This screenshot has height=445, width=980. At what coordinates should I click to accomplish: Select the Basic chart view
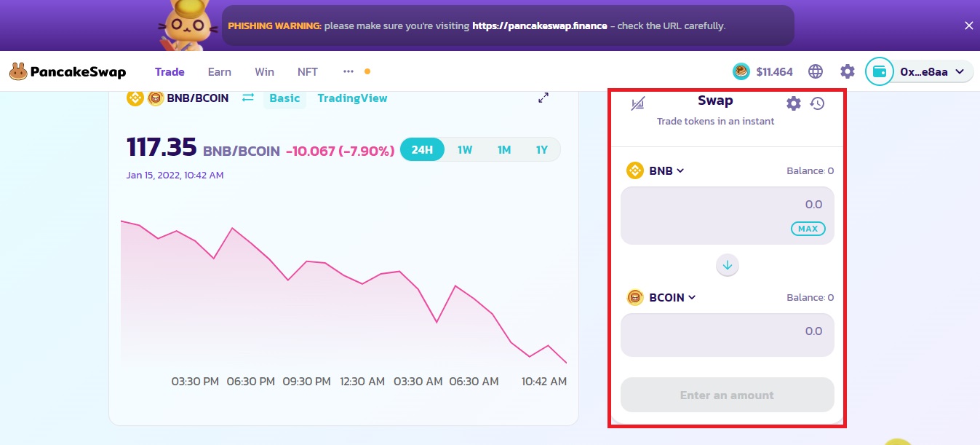tap(284, 98)
